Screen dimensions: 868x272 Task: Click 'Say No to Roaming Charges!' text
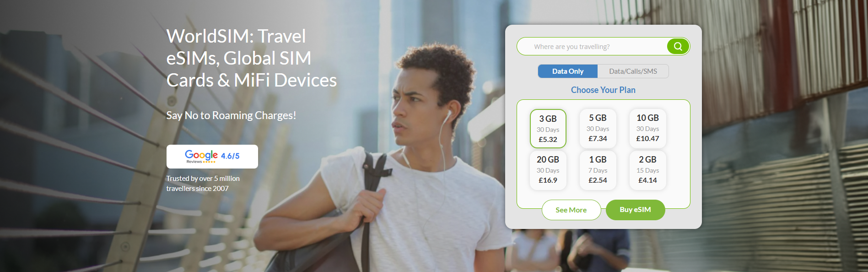[231, 115]
